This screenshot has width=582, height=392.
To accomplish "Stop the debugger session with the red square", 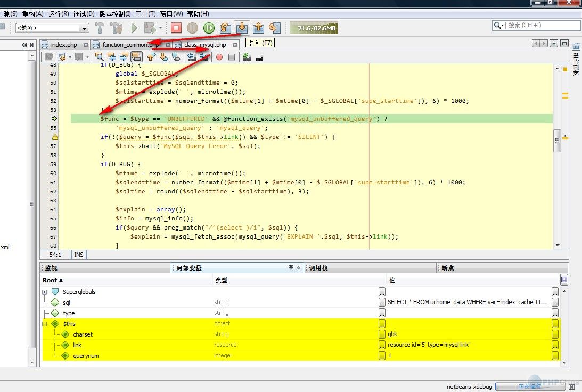I will 176,28.
